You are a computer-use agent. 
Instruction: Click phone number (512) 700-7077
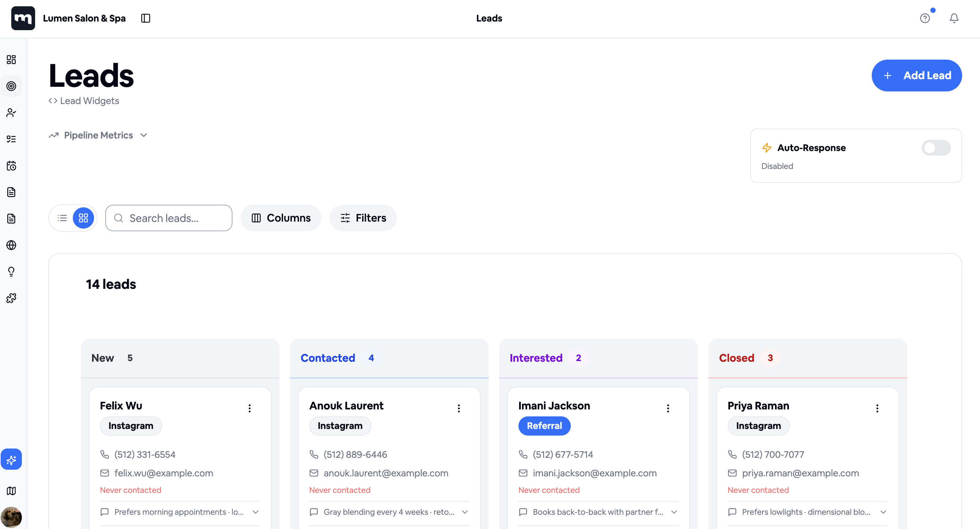click(773, 454)
